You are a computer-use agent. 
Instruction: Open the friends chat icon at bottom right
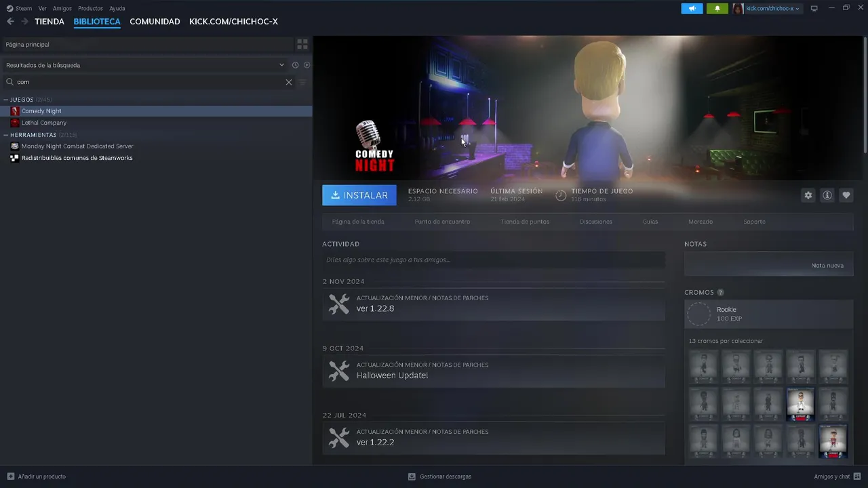(x=858, y=476)
